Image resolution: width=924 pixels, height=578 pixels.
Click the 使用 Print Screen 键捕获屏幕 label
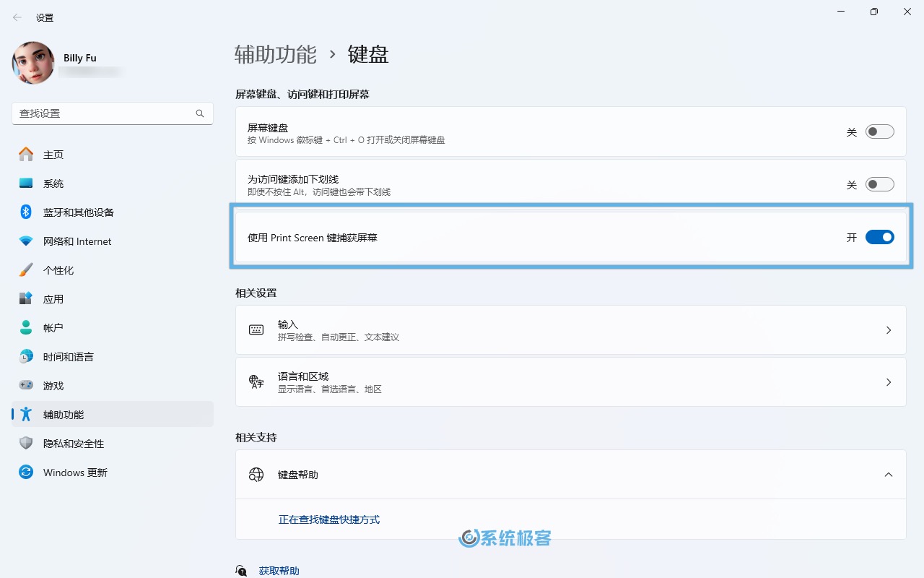point(313,237)
